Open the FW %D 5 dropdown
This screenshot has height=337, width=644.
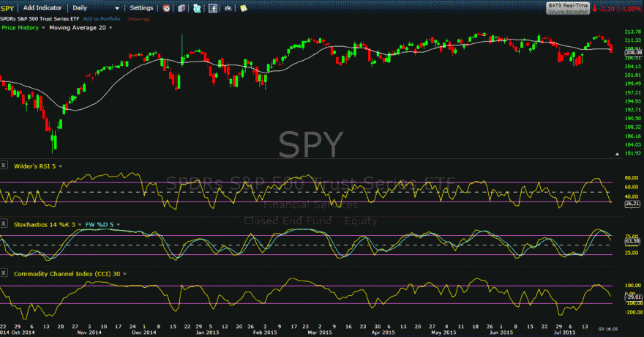(x=119, y=225)
